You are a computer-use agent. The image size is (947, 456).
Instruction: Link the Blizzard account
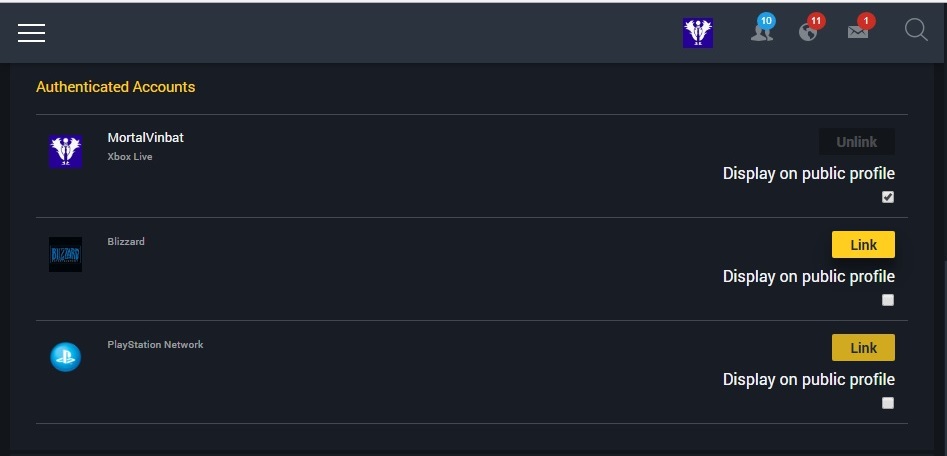point(863,245)
